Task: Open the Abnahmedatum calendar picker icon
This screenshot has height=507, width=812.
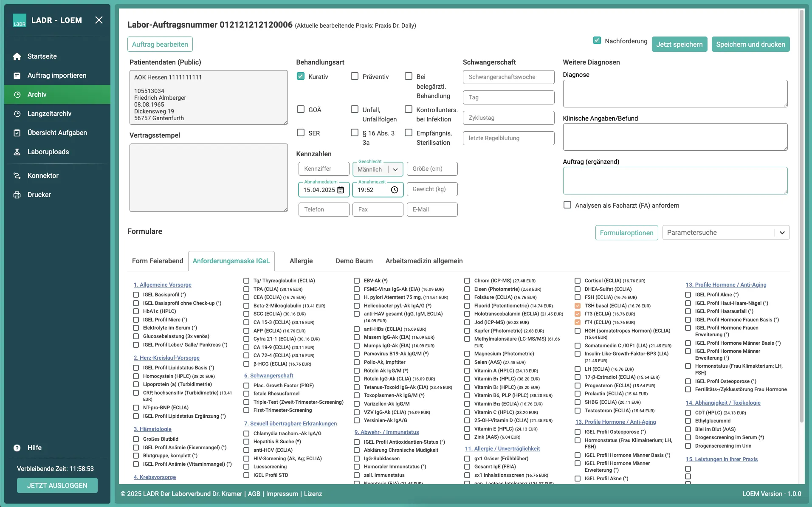Action: point(341,190)
